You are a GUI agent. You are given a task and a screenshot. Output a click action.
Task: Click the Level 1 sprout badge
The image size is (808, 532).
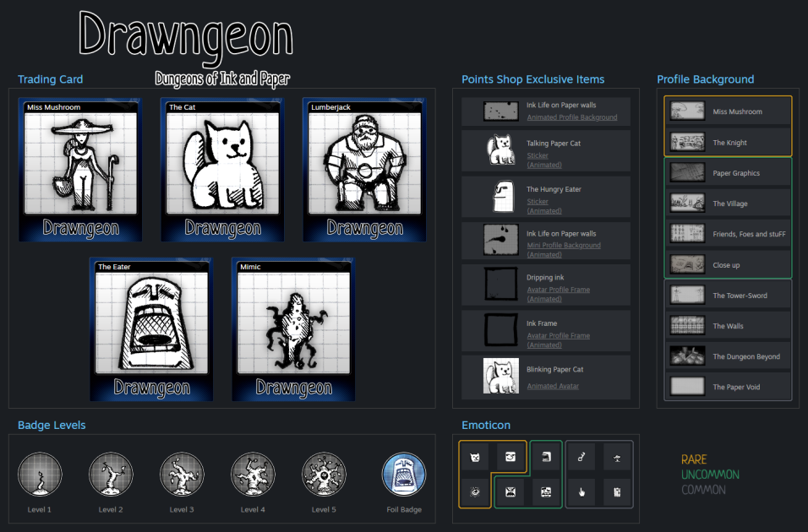point(40,475)
